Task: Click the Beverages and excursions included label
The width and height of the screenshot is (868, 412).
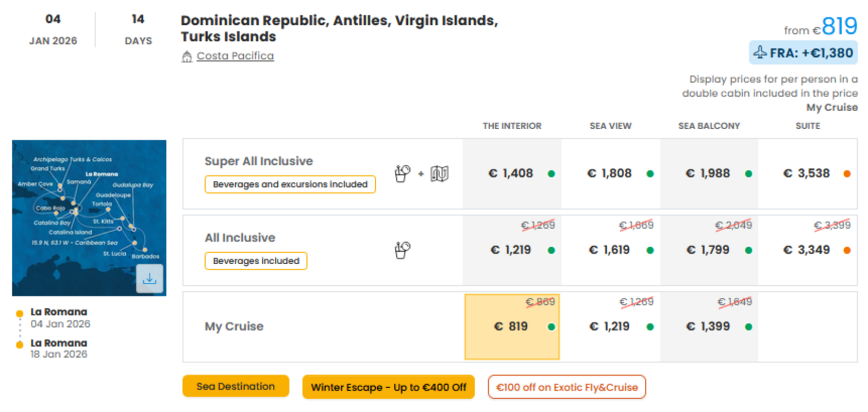Action: click(x=290, y=184)
